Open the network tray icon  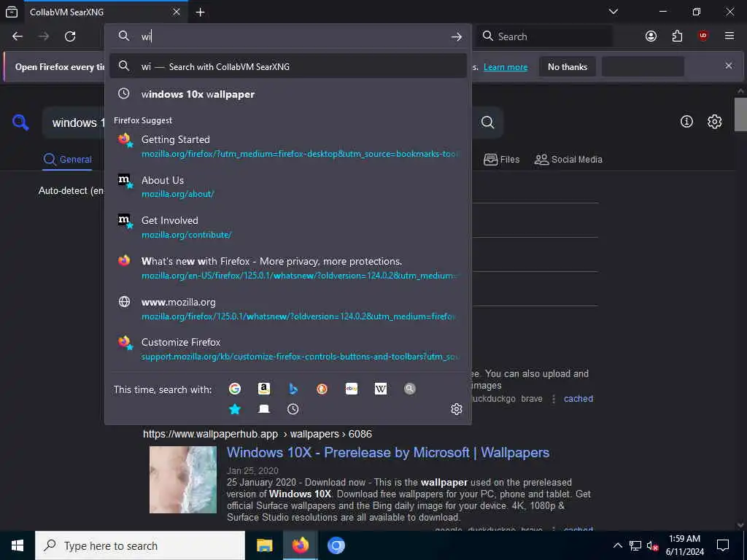(635, 545)
